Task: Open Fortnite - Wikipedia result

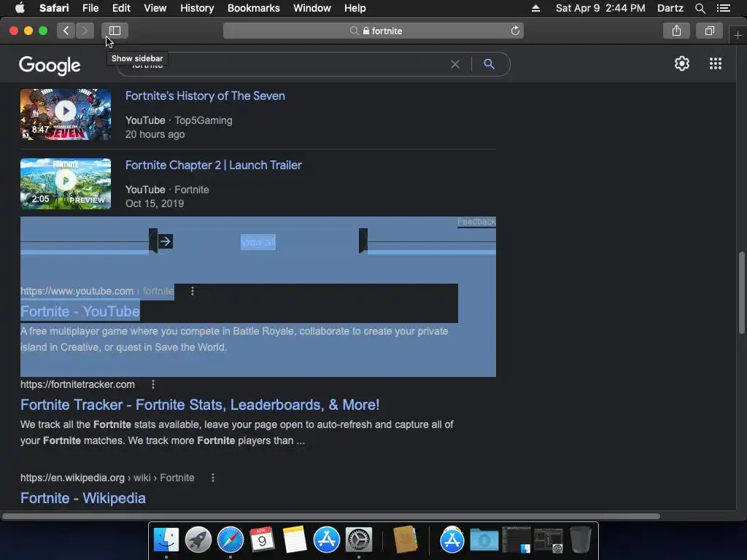Action: point(83,498)
